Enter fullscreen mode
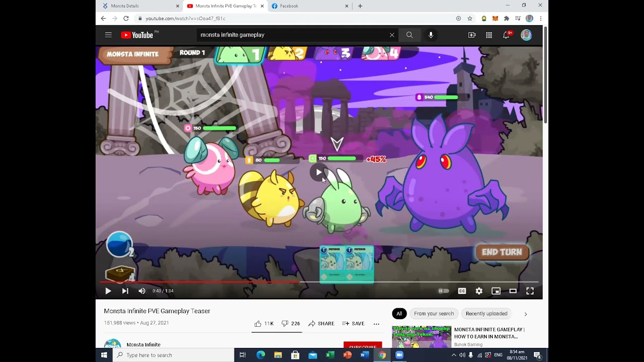The height and width of the screenshot is (362, 644). (x=530, y=291)
